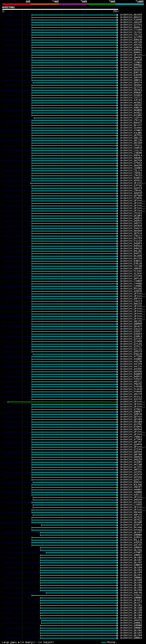Select hit label UniRef100_Q84KQ0
The image size is (146, 644).
point(131,85)
